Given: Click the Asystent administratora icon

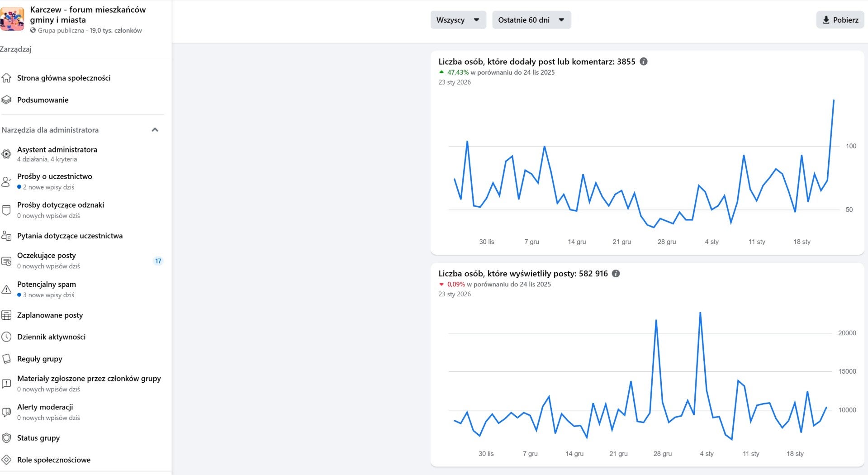Looking at the screenshot, I should coord(6,154).
